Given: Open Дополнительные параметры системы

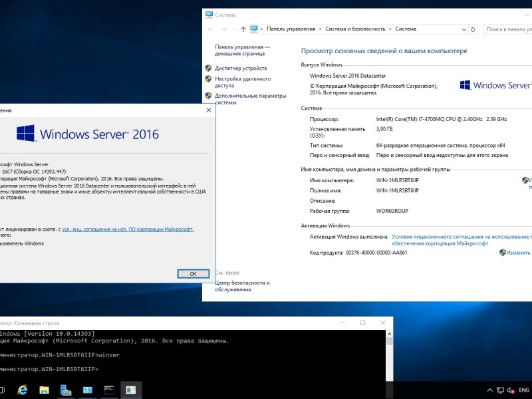Looking at the screenshot, I should 251,99.
